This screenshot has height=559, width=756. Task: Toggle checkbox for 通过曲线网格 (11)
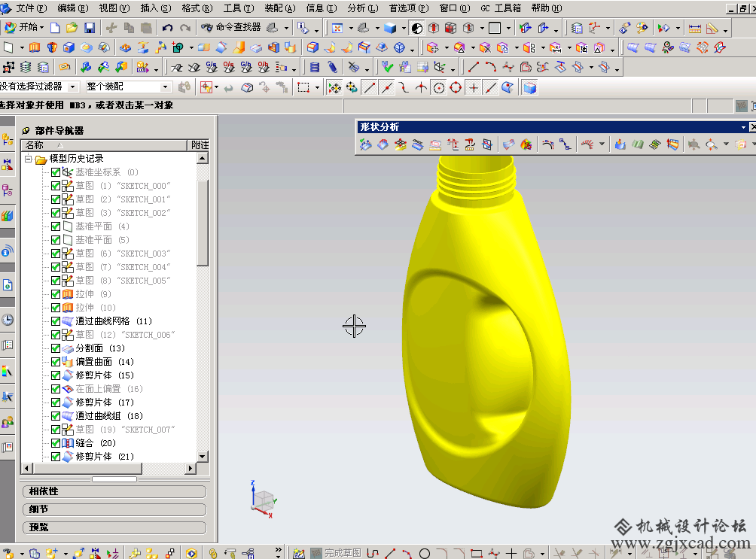point(56,321)
